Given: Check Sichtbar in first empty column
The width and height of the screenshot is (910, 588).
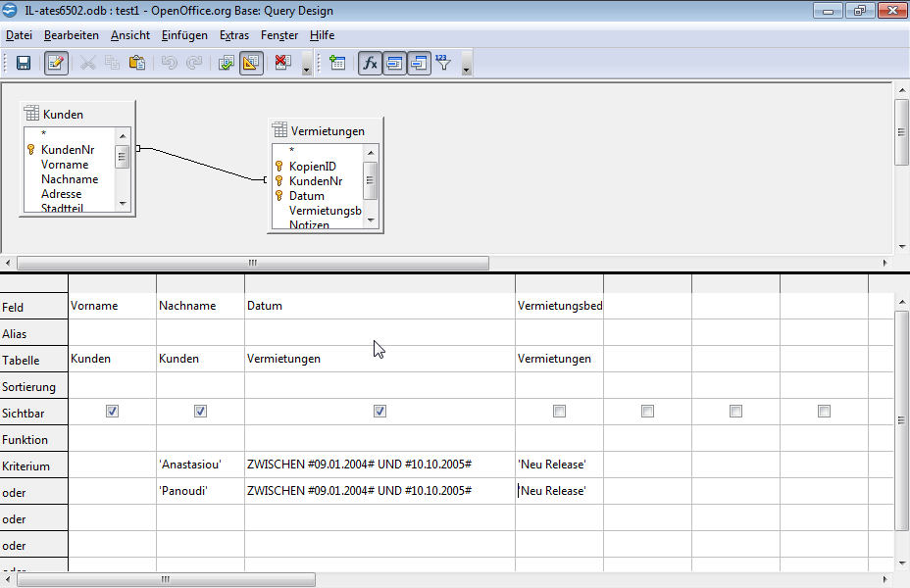Looking at the screenshot, I should tap(647, 412).
